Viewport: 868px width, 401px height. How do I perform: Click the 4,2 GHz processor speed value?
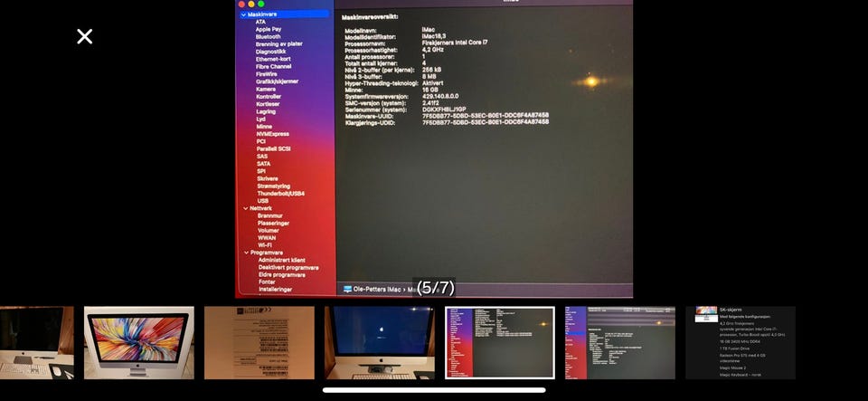pyautogui.click(x=433, y=50)
